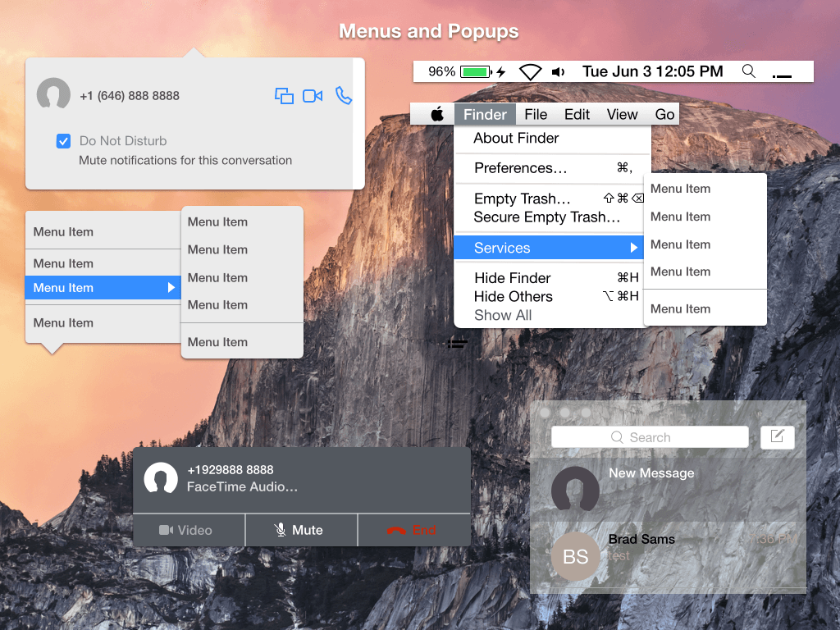This screenshot has width=840, height=630.
Task: Start video call with +1 (646) 888 8888
Action: pyautogui.click(x=313, y=96)
